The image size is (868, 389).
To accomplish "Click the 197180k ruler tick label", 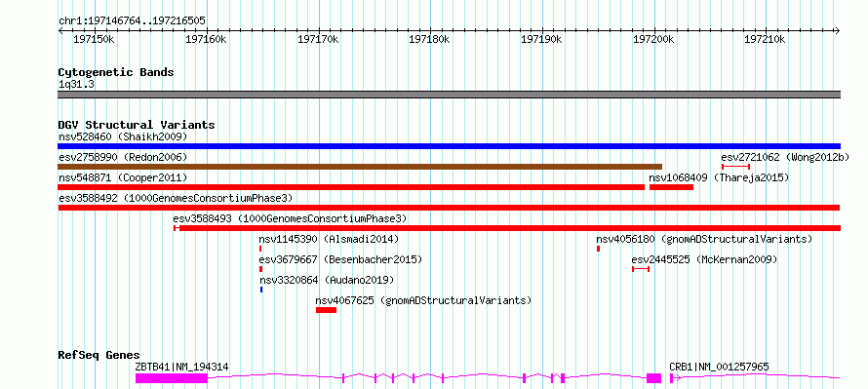I will [429, 40].
